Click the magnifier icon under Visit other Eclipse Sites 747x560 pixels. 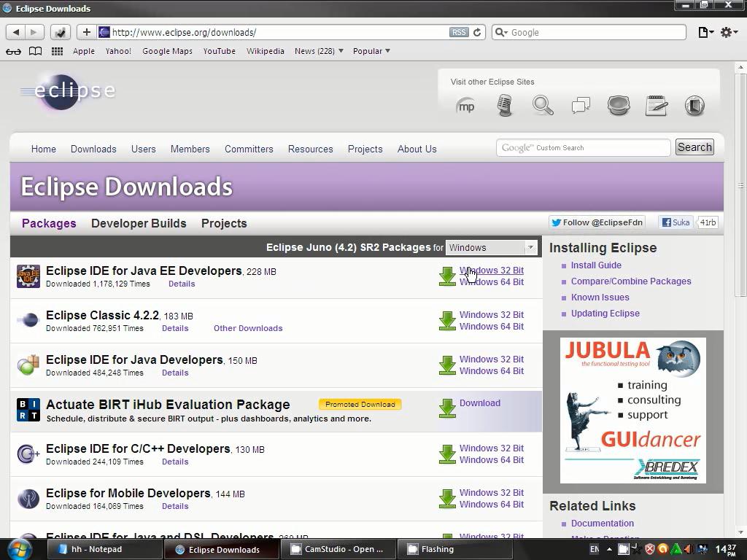point(543,105)
